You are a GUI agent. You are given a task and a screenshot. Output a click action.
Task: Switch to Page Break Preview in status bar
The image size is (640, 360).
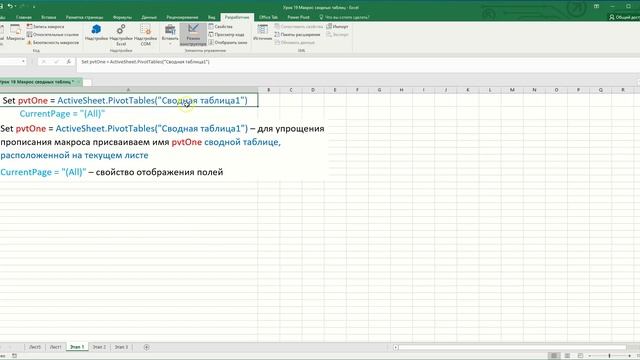coord(580,356)
